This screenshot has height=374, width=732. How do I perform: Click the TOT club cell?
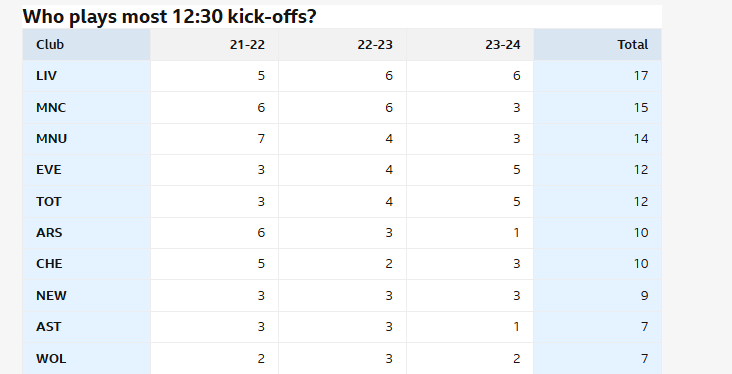point(86,202)
